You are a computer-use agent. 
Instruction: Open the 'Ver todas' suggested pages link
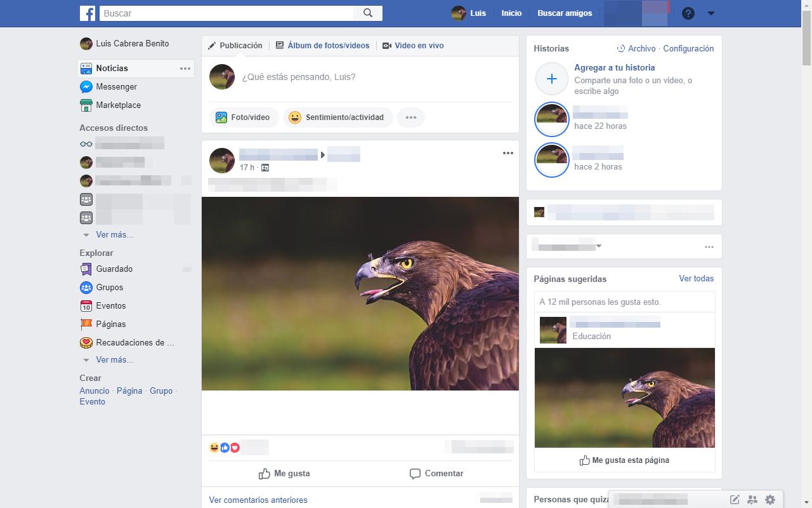click(x=696, y=279)
